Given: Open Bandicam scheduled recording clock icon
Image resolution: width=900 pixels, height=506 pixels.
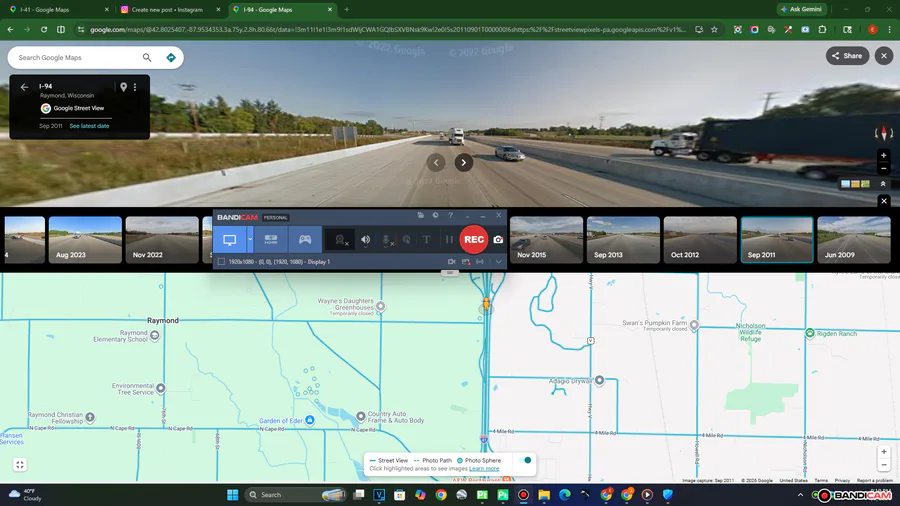Looking at the screenshot, I should coord(436,215).
